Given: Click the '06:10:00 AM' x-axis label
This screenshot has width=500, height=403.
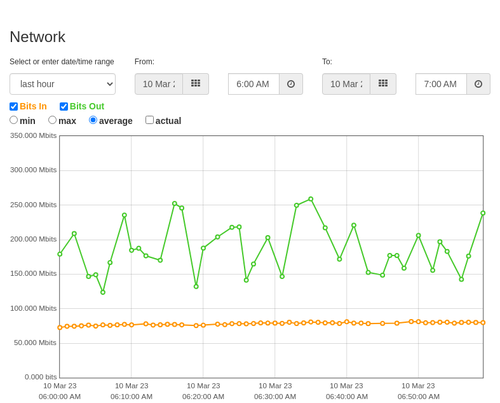Looking at the screenshot, I should point(131,397).
